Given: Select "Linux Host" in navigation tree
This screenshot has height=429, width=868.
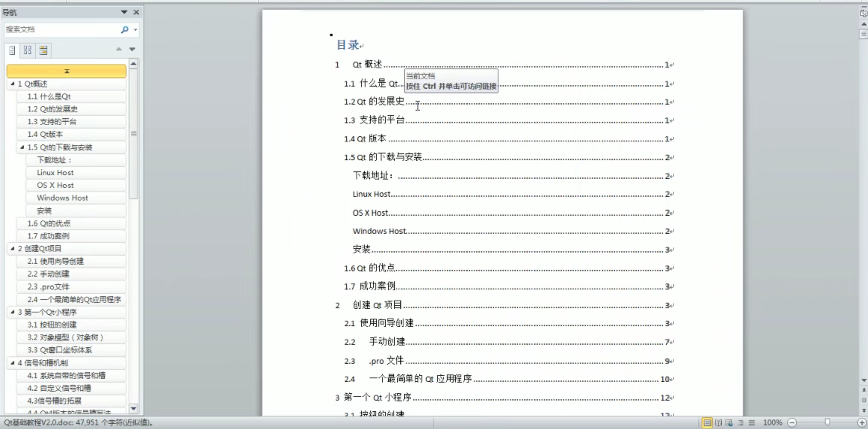Looking at the screenshot, I should pyautogui.click(x=76, y=172).
